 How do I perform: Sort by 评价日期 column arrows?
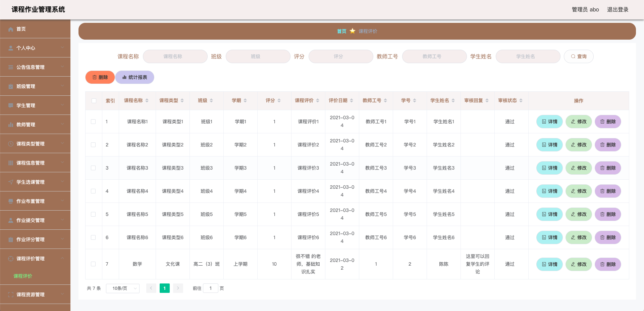pyautogui.click(x=352, y=100)
